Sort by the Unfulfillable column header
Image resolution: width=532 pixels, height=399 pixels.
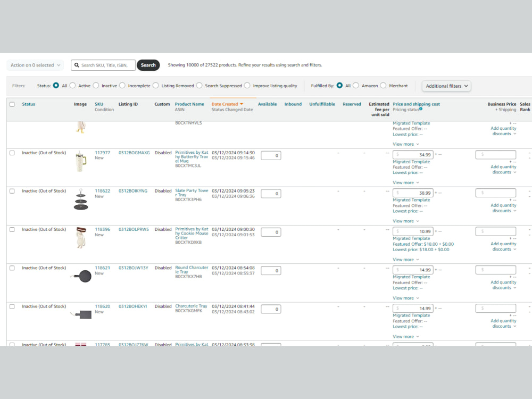point(322,104)
